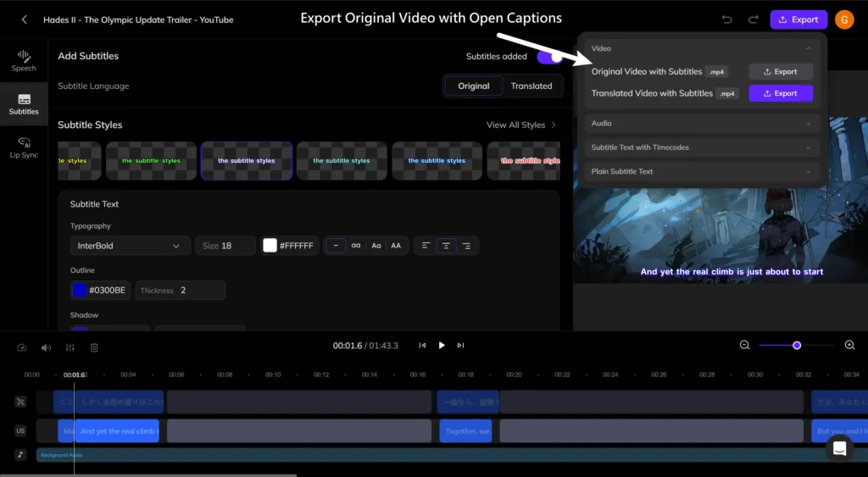
Task: Export Translated Video with Subtitles
Action: 781,93
